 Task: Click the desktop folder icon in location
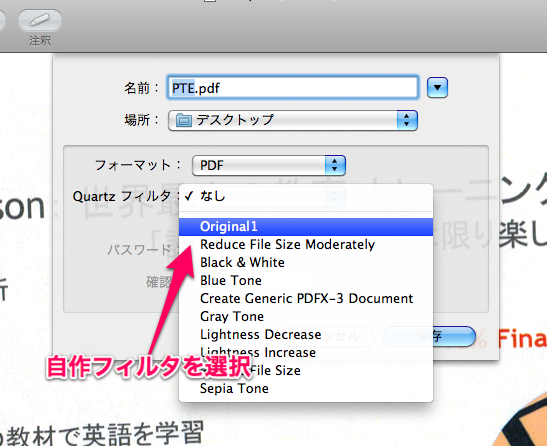click(x=183, y=120)
